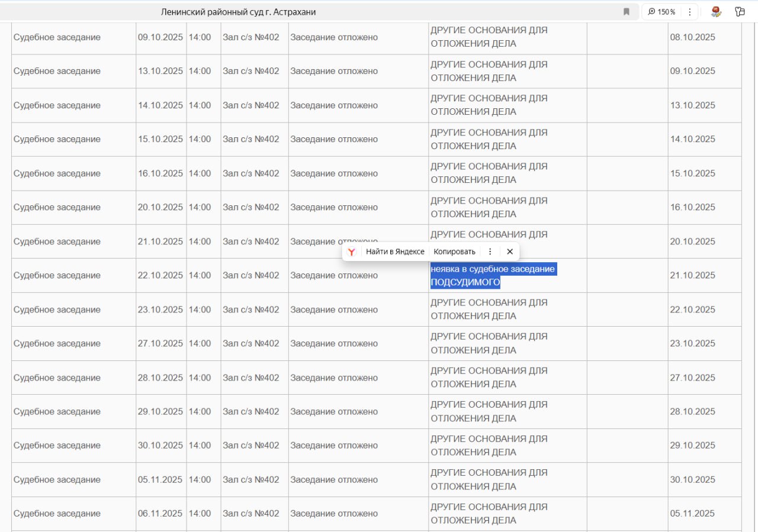Click the highlighted word "ПОДСУДИМОГО"
Image resolution: width=758 pixels, height=532 pixels.
[x=465, y=283]
